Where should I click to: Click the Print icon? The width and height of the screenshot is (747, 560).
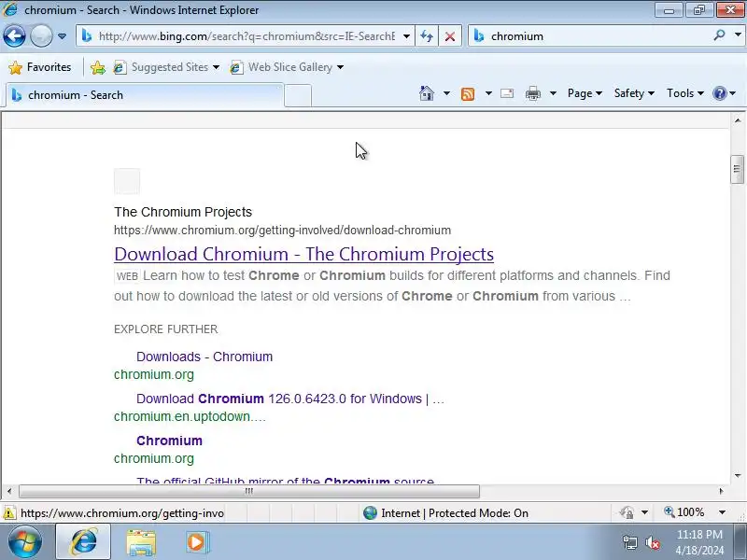[x=532, y=93]
